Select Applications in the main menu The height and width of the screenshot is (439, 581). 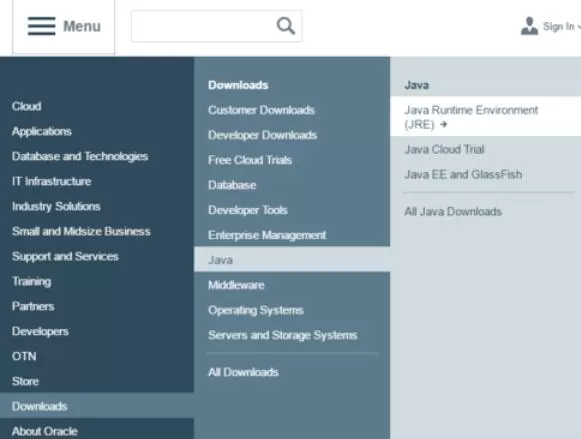pyautogui.click(x=42, y=132)
